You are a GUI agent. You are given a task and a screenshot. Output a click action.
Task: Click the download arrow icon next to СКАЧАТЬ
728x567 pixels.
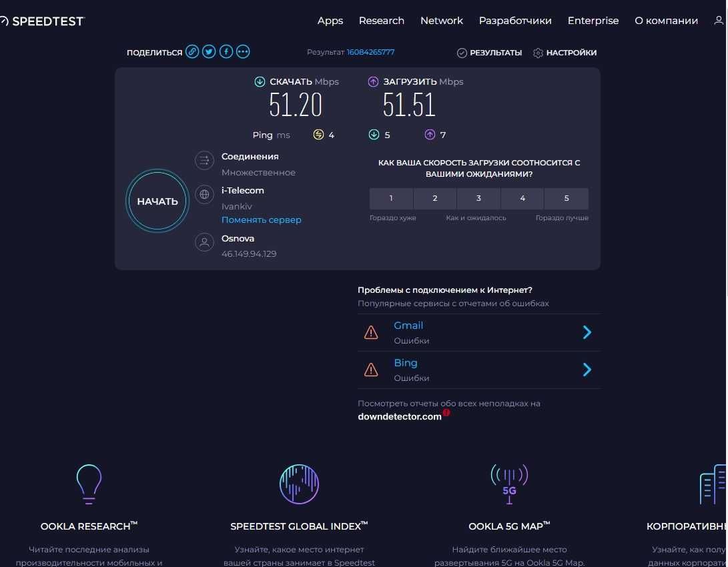[260, 81]
